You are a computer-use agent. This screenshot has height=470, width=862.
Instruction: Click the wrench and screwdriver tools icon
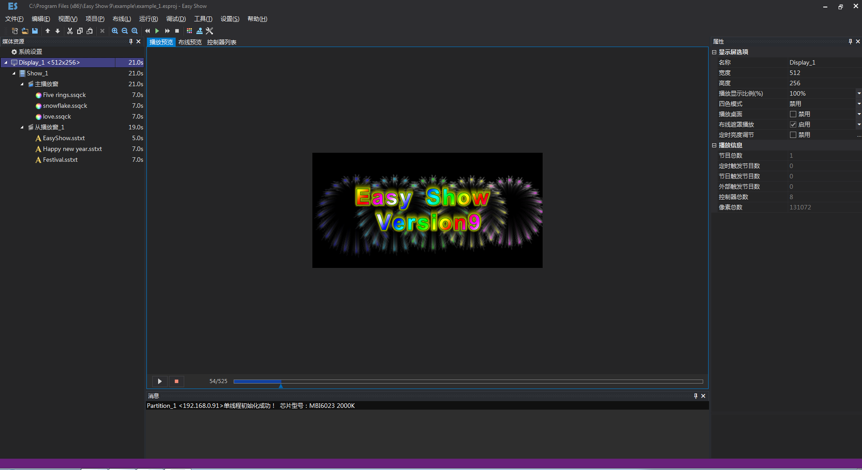[x=209, y=31]
